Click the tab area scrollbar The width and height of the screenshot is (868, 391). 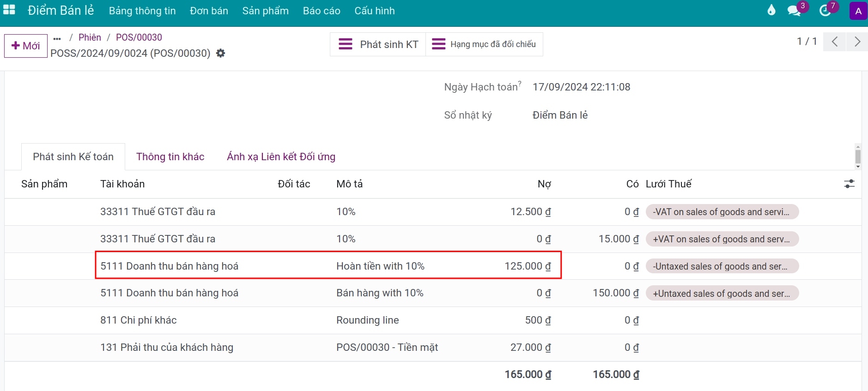coord(858,156)
